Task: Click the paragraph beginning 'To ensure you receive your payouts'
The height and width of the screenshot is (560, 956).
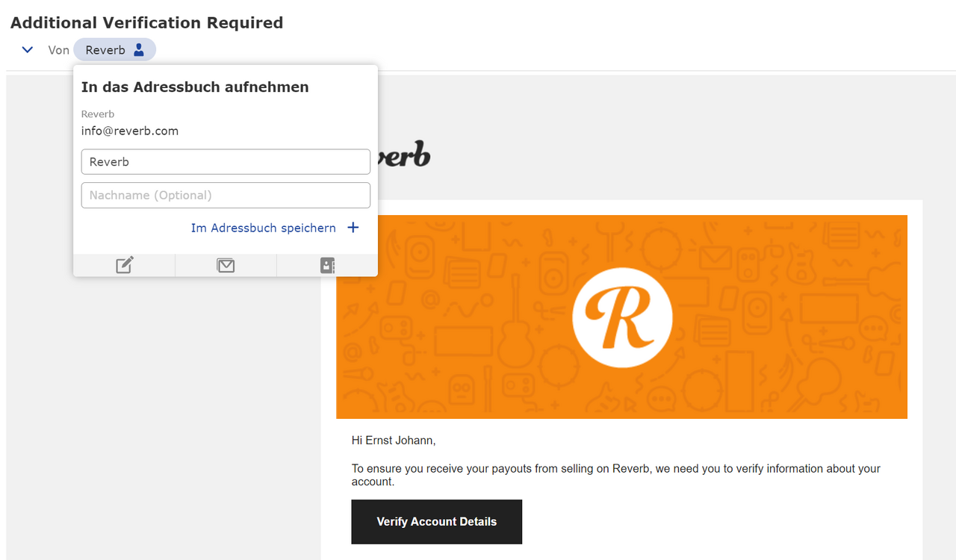Action: (x=616, y=475)
